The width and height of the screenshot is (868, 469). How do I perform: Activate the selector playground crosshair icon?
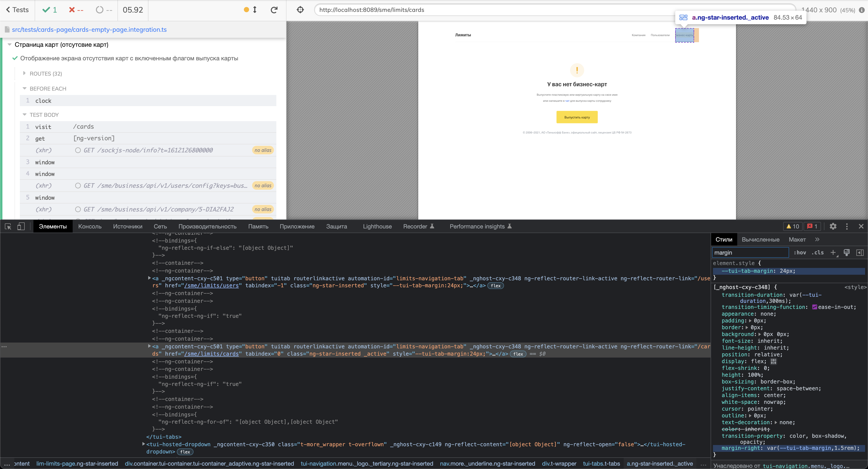click(x=300, y=10)
